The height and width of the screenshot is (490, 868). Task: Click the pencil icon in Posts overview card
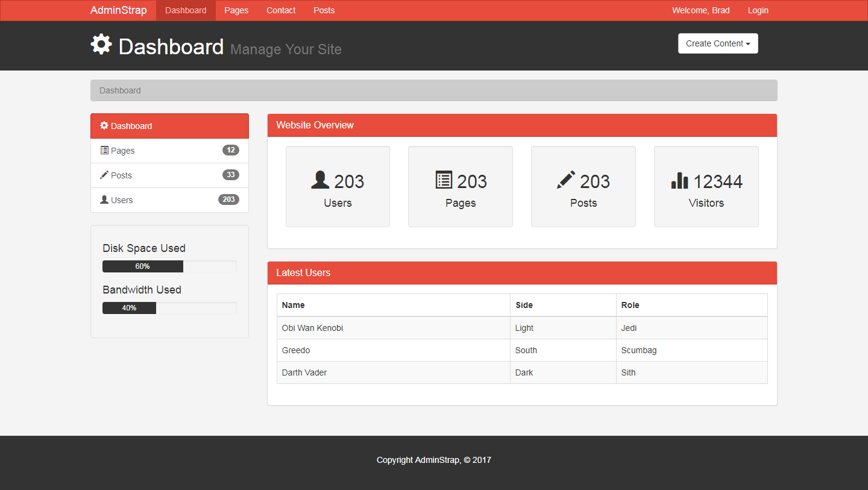pyautogui.click(x=566, y=180)
